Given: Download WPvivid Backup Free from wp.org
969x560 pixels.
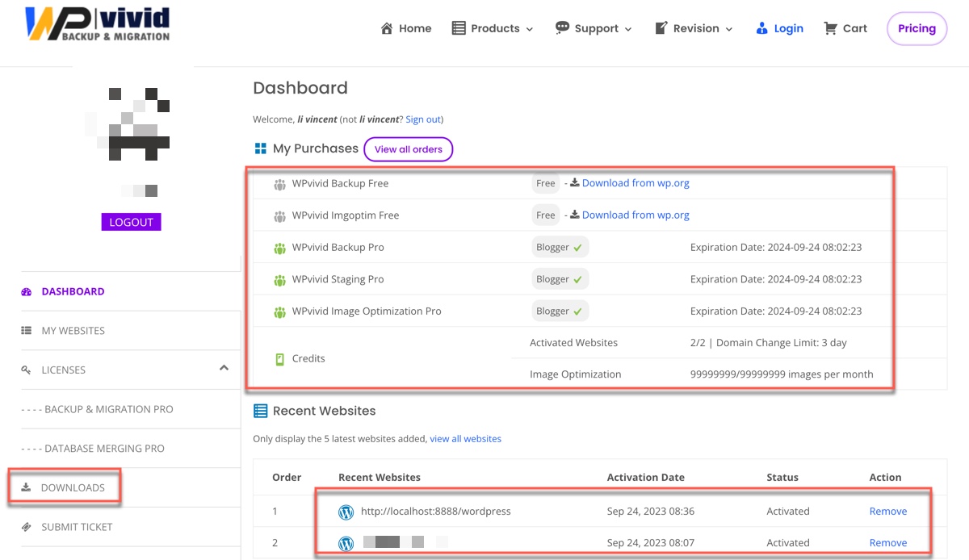Looking at the screenshot, I should pyautogui.click(x=636, y=183).
